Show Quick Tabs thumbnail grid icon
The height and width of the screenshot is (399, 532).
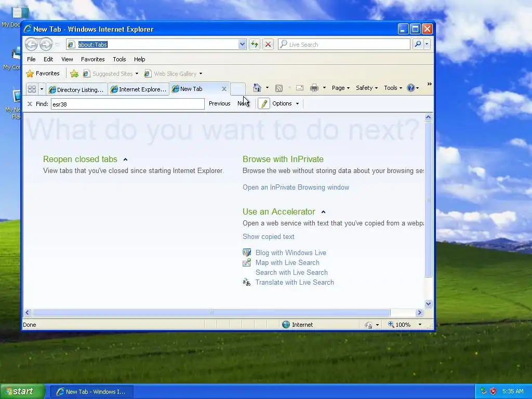point(32,89)
